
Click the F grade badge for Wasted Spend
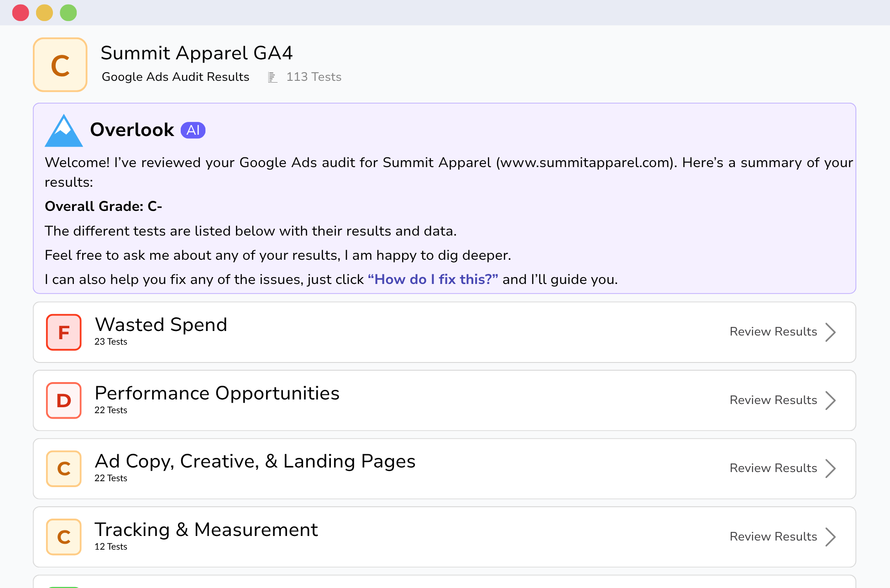(64, 332)
